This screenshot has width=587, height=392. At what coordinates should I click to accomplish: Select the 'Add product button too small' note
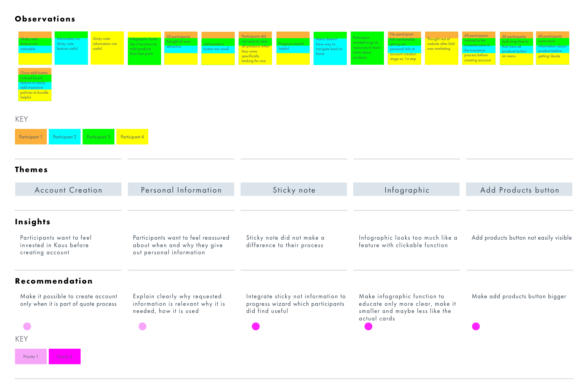(x=218, y=48)
